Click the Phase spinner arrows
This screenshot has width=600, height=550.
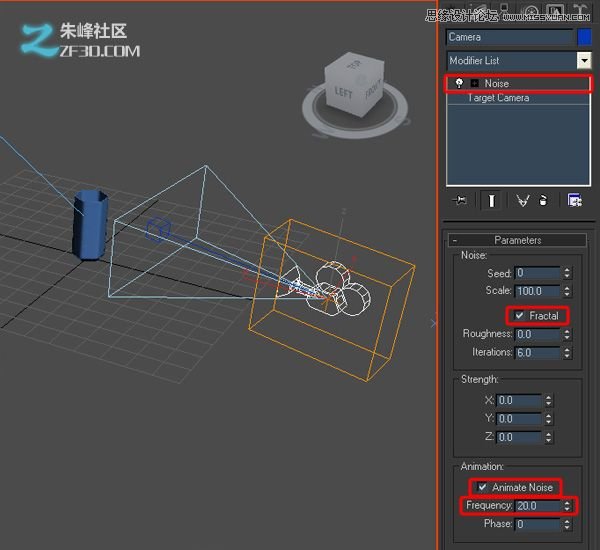point(567,524)
